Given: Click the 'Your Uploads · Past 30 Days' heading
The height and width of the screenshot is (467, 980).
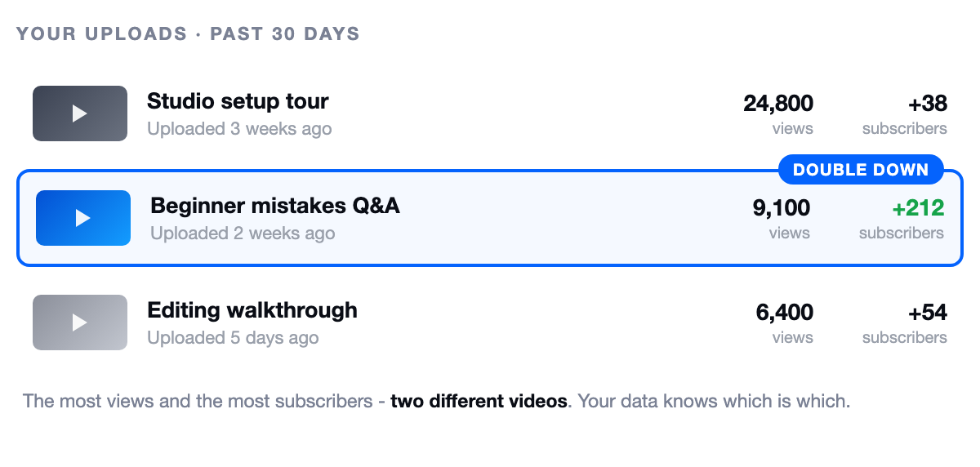Looking at the screenshot, I should click(x=188, y=34).
